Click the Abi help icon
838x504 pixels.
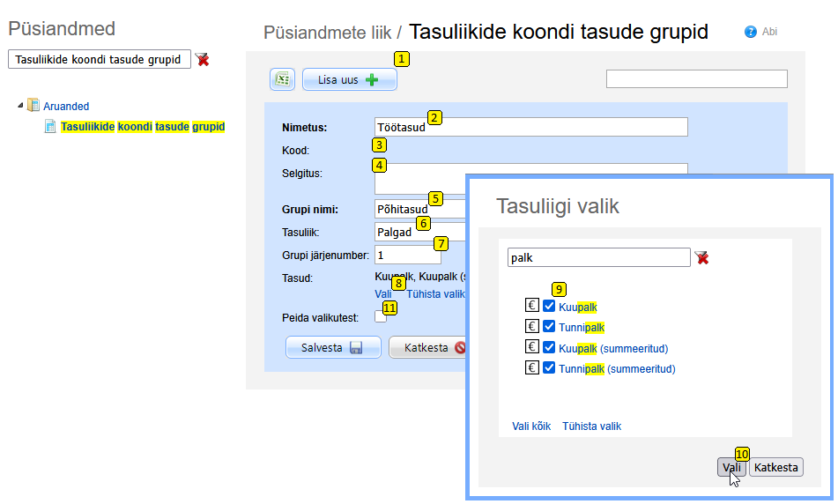coord(751,32)
